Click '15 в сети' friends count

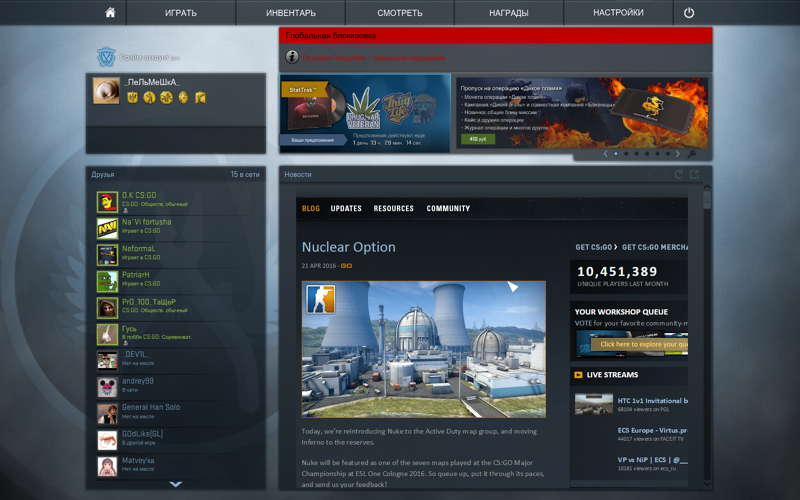tap(245, 174)
